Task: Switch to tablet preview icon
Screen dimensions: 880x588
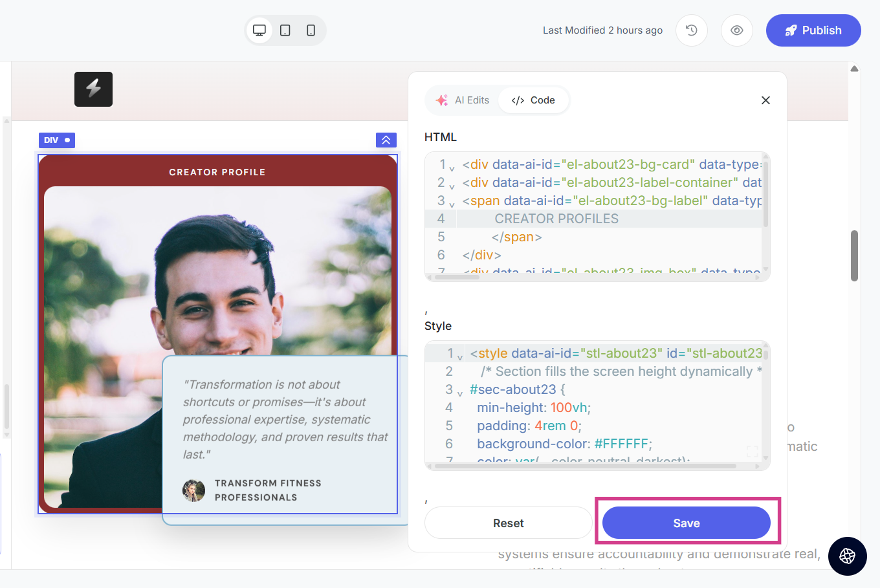Action: pyautogui.click(x=285, y=30)
